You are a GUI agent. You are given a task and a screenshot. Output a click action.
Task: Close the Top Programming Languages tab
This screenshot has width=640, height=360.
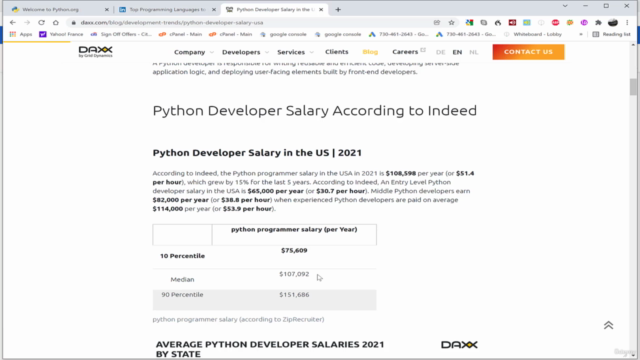(214, 9)
